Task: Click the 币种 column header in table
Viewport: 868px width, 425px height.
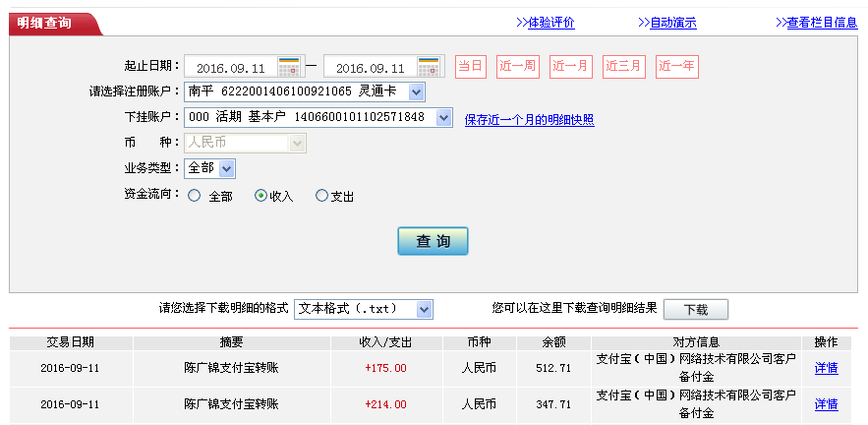Action: [480, 342]
